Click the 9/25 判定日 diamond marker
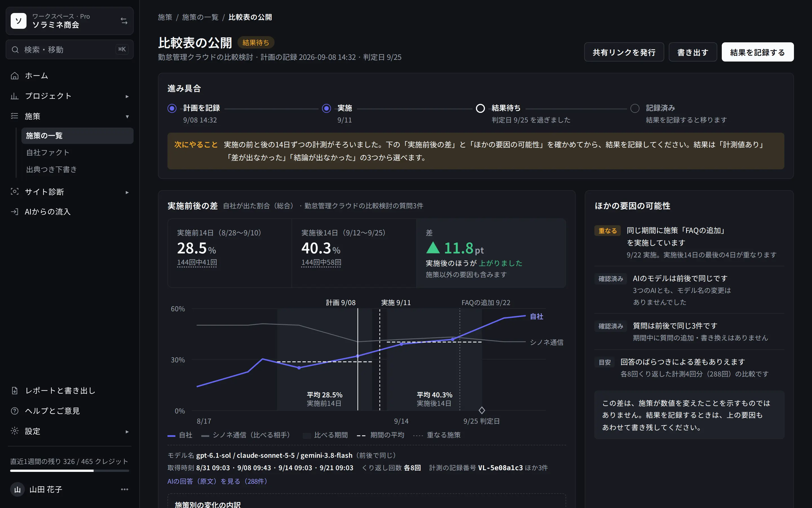This screenshot has width=812, height=508. [x=482, y=410]
